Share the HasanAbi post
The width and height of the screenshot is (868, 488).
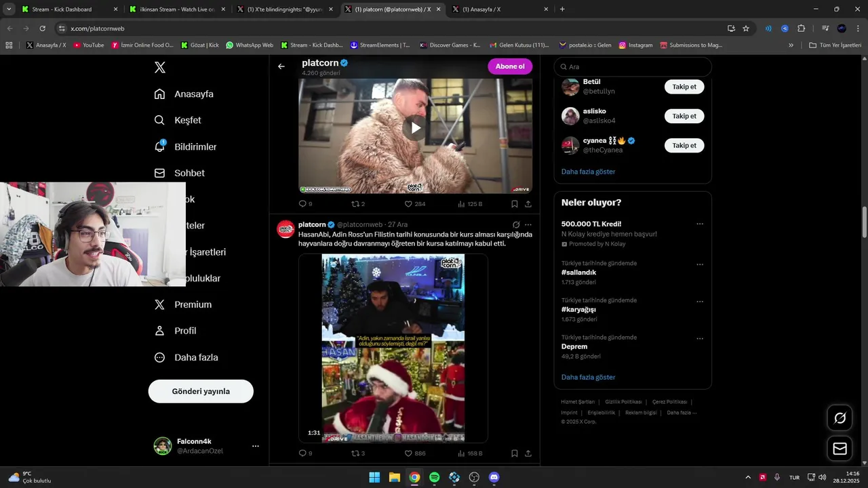(x=528, y=453)
